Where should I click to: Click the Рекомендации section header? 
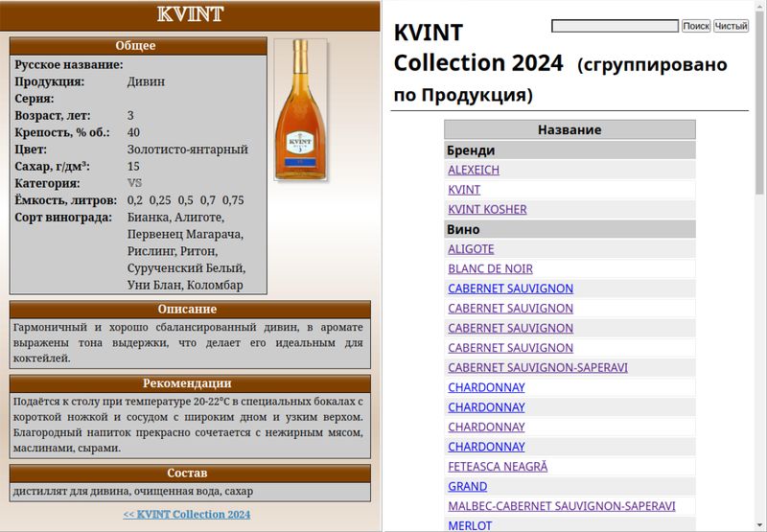pyautogui.click(x=190, y=383)
